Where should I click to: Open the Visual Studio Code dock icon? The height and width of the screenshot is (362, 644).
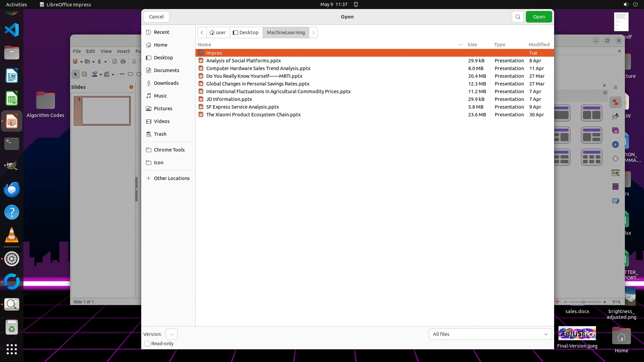(x=12, y=30)
